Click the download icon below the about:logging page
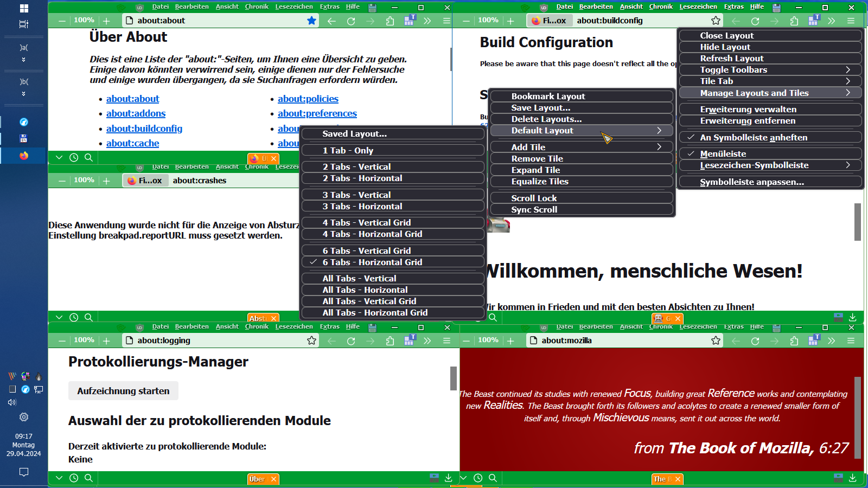The height and width of the screenshot is (488, 868). 449,478
